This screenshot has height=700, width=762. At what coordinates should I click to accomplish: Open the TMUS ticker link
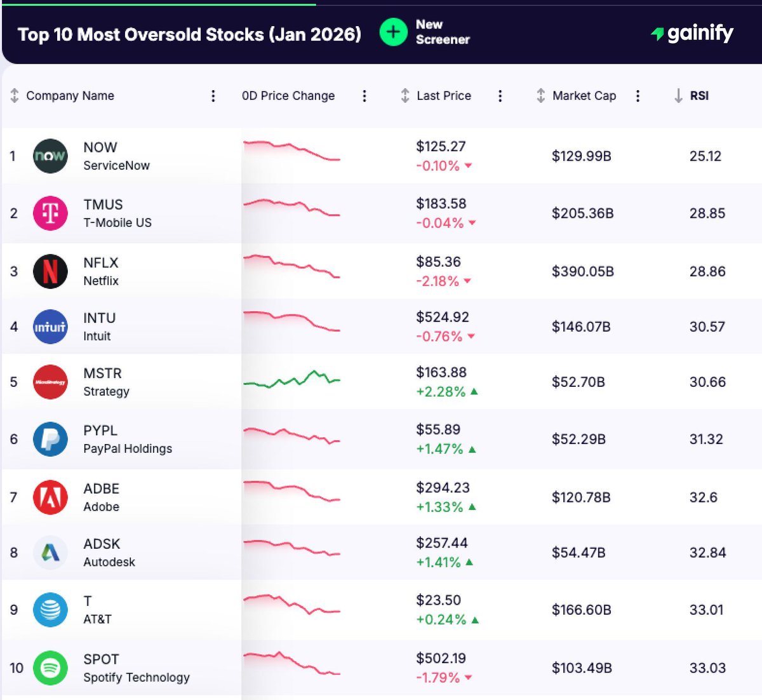(103, 205)
